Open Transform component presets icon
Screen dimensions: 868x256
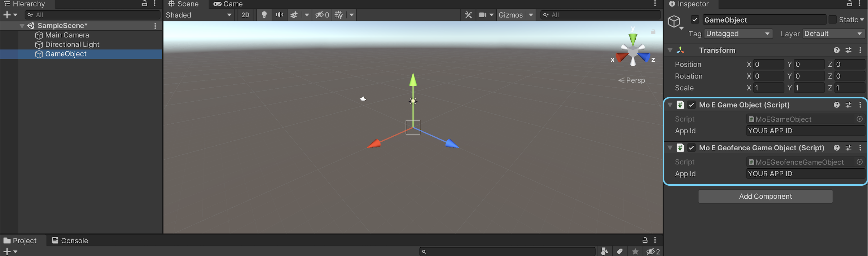[x=849, y=50]
